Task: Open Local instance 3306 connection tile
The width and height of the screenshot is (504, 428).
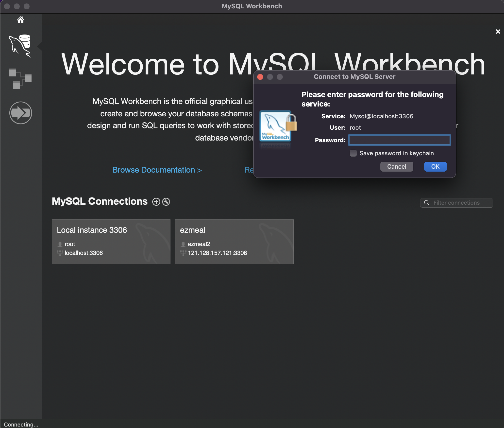Action: (111, 242)
